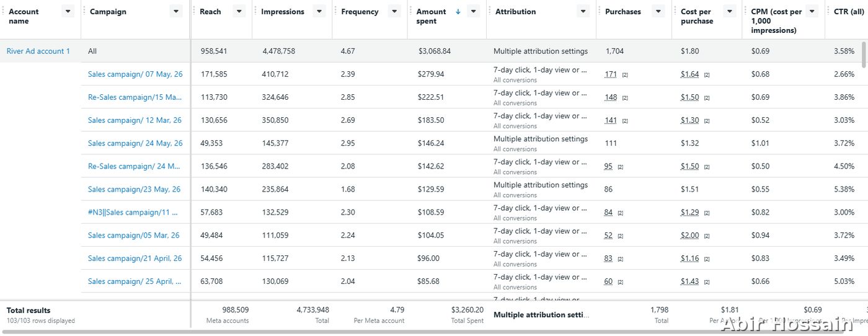Click the Total results footer label
Image resolution: width=868 pixels, height=336 pixels.
(x=29, y=310)
